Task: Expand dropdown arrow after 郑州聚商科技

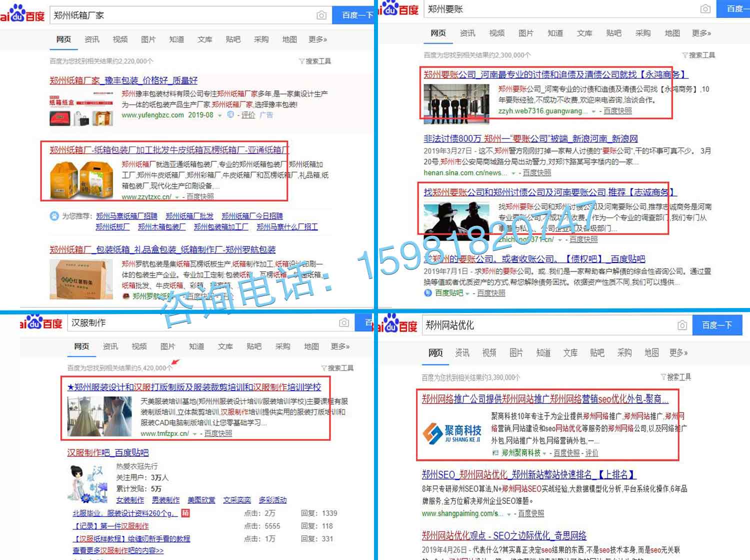Action: pyautogui.click(x=544, y=453)
